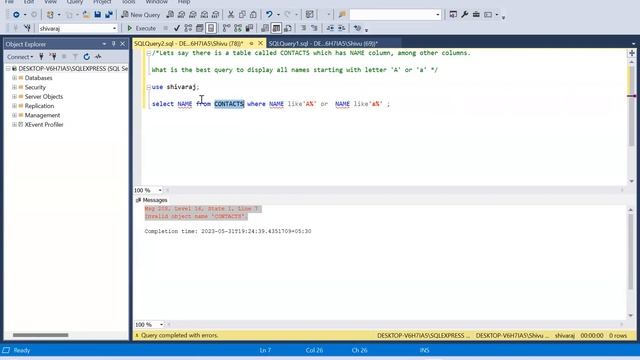Click the Copy icon in toolbar
This screenshot has width=640, height=360.
tap(242, 15)
